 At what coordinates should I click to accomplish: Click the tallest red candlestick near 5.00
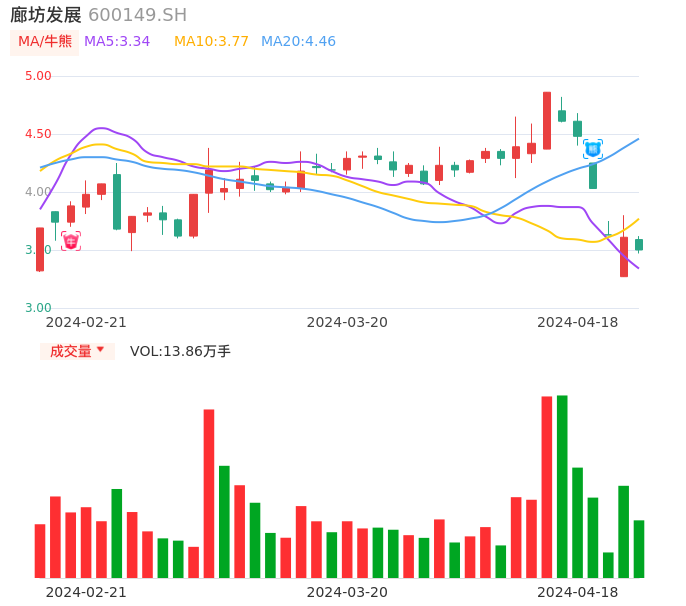coord(547,120)
